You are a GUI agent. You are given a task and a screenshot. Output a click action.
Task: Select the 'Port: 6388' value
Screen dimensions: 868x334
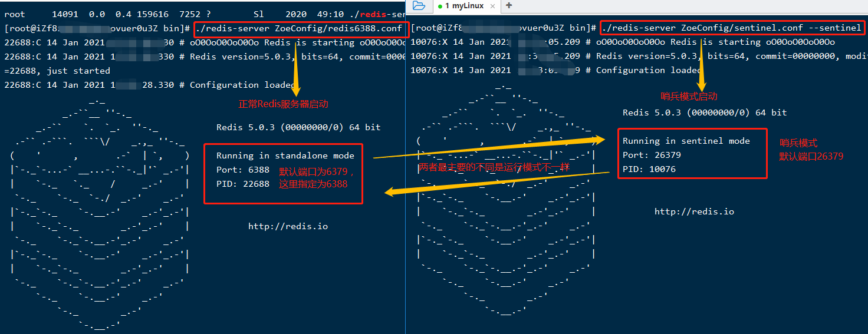pos(243,170)
